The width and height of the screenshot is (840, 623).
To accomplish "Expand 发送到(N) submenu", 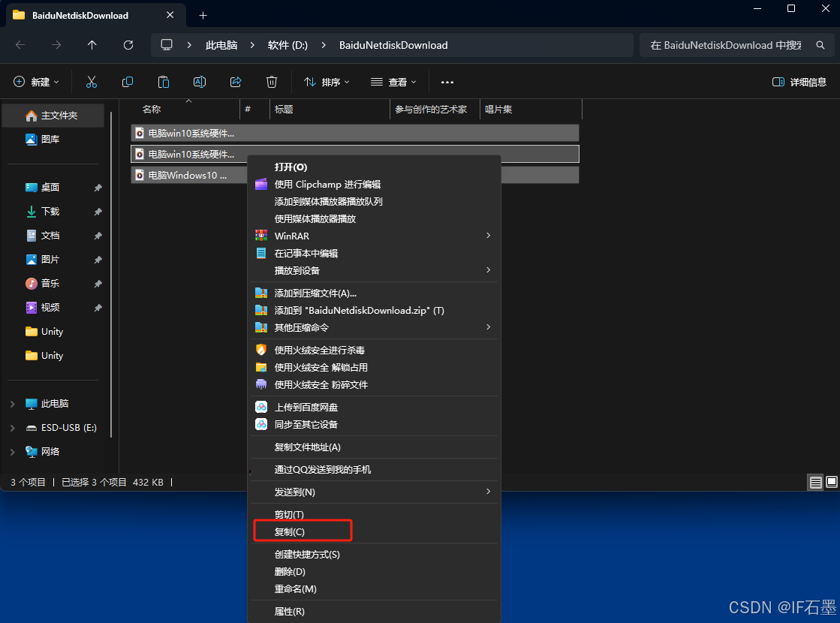I will [488, 492].
